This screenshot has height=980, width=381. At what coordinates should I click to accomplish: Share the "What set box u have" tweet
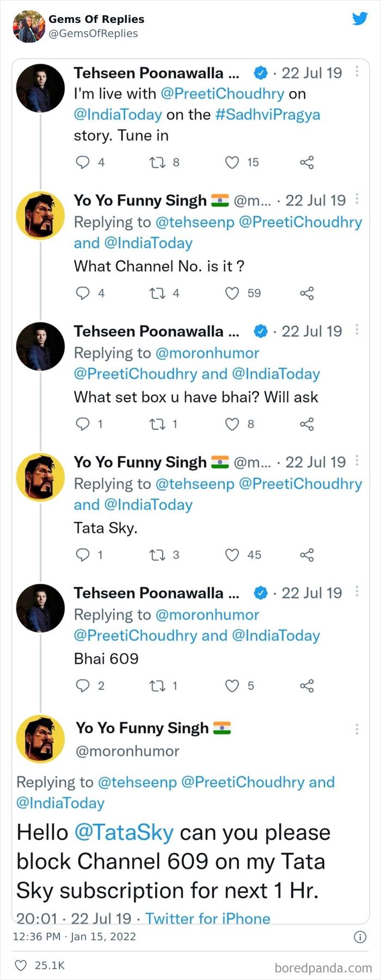[307, 424]
